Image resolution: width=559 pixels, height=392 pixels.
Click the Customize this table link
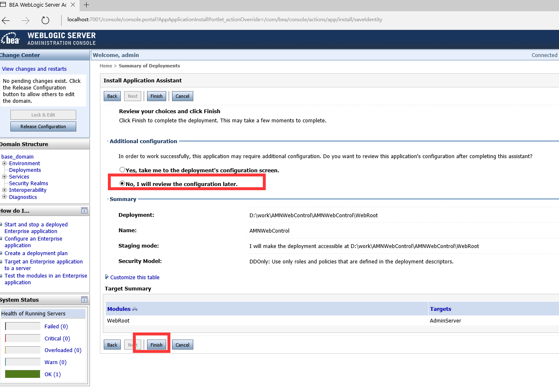point(135,278)
